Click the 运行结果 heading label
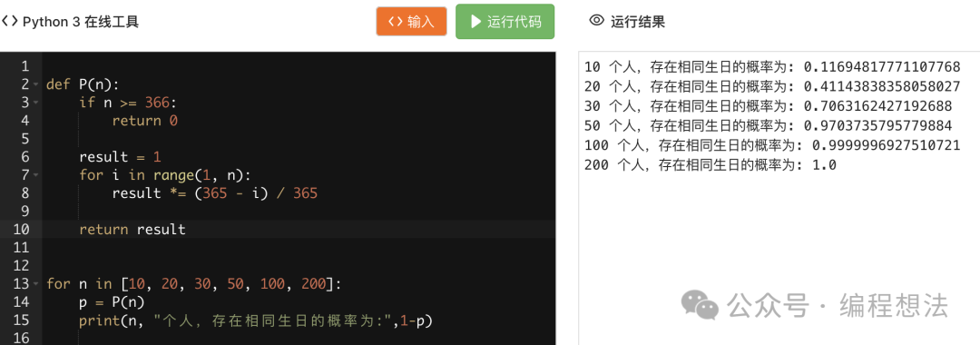This screenshot has height=345, width=980. pos(638,22)
